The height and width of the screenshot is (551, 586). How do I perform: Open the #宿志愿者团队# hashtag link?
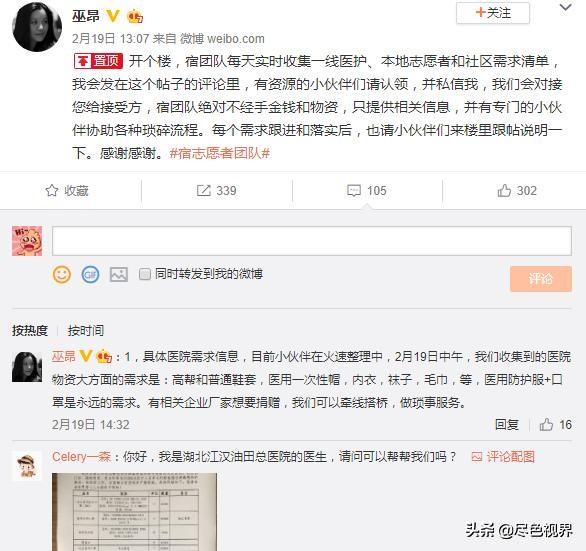pyautogui.click(x=220, y=153)
